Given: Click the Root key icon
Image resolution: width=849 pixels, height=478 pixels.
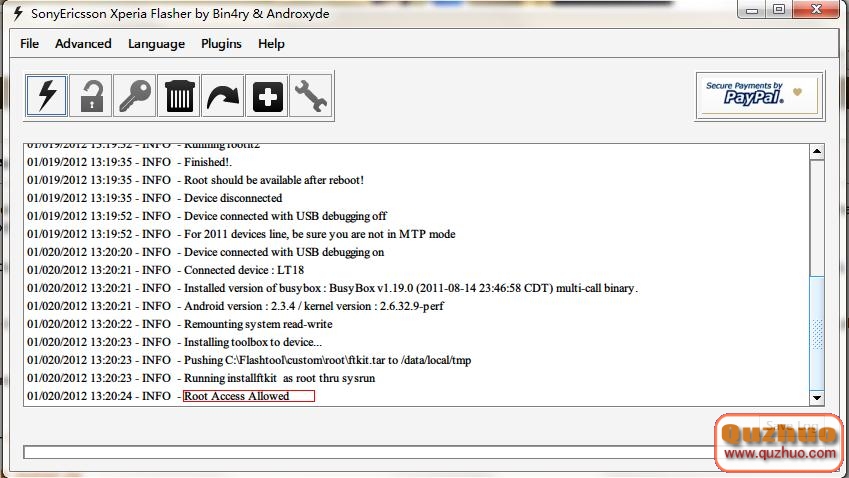Looking at the screenshot, I should click(x=135, y=96).
